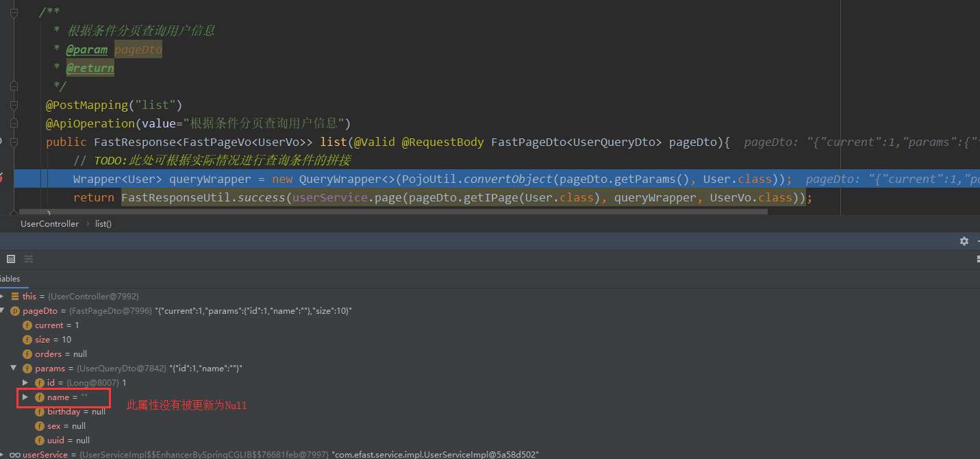Screen dimensions: 980x459
Task: Click 'birthday = null' variable text
Action: point(76,412)
